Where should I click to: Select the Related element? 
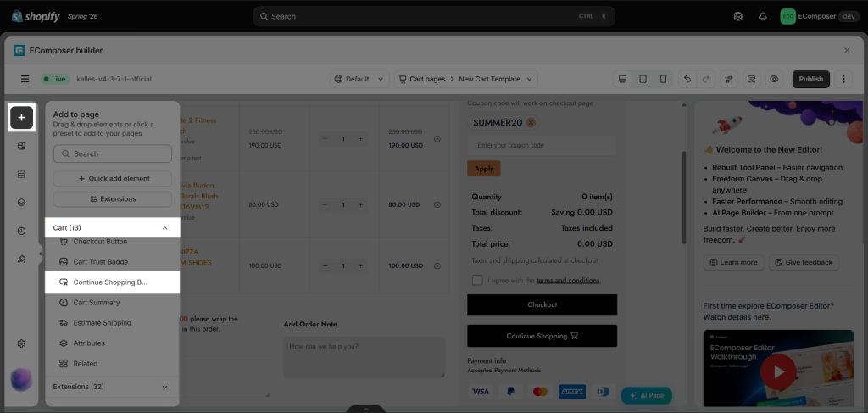(x=113, y=364)
